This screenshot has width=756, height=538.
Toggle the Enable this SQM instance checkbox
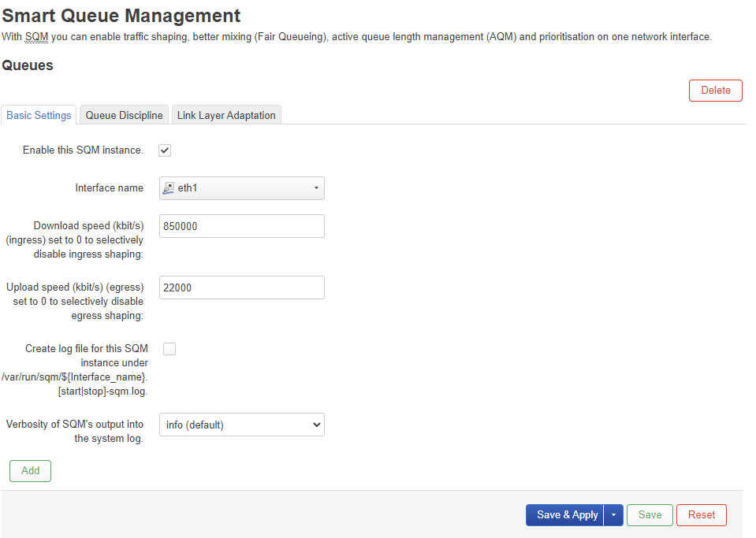click(165, 150)
